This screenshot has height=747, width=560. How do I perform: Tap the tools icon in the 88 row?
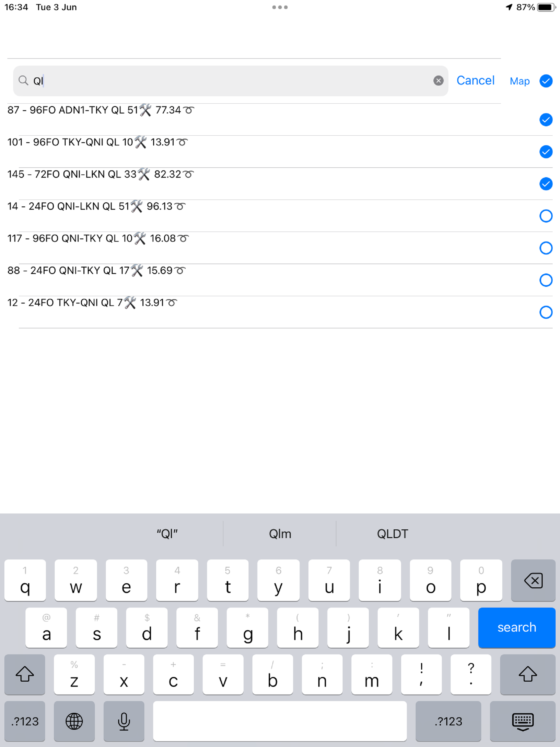pos(137,270)
